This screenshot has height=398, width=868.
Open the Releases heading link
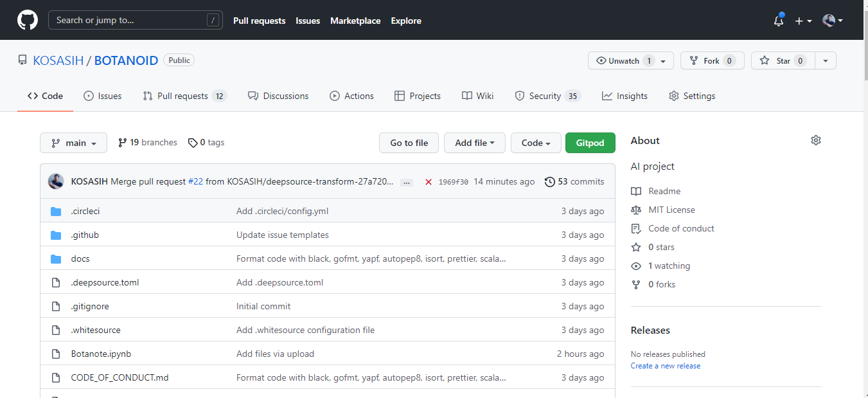(650, 330)
